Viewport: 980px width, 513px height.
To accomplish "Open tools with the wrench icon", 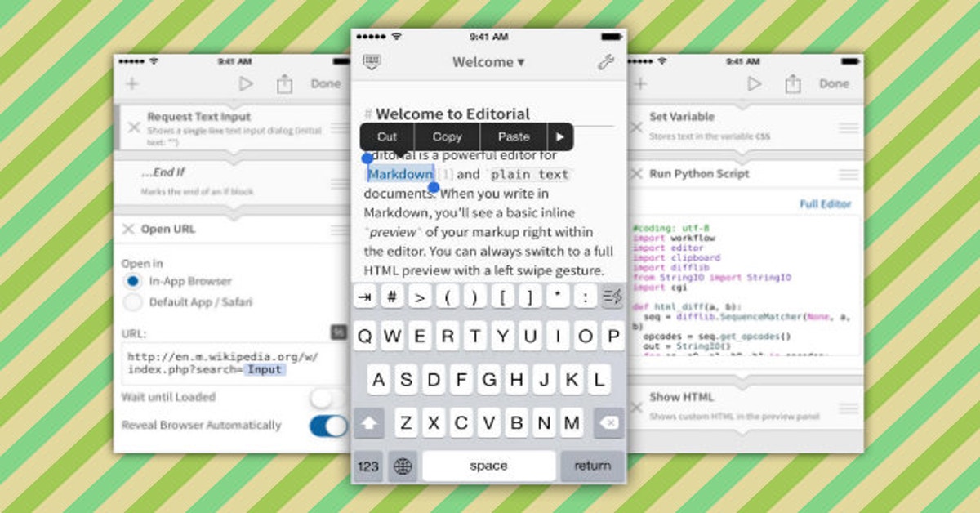I will pyautogui.click(x=605, y=62).
